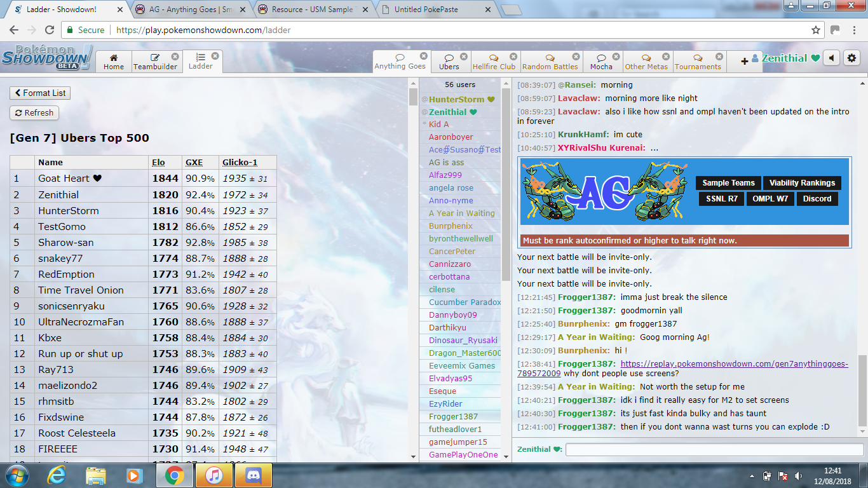Open the options gear icon
The image size is (868, 488).
tap(851, 58)
